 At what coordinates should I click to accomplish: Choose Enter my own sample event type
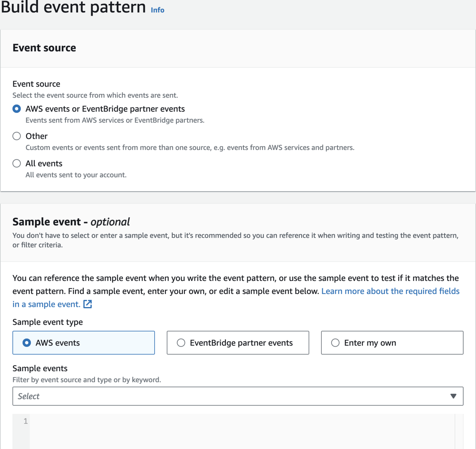pyautogui.click(x=392, y=343)
